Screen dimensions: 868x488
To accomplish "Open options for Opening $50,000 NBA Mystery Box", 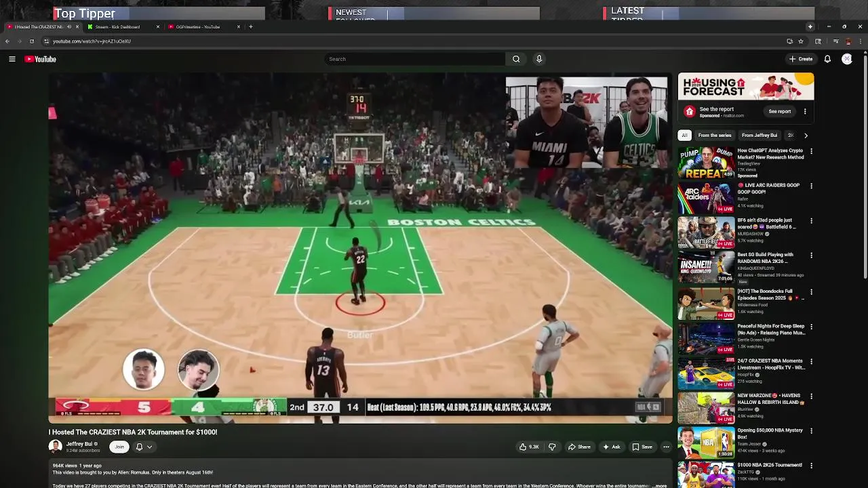I will pyautogui.click(x=811, y=431).
